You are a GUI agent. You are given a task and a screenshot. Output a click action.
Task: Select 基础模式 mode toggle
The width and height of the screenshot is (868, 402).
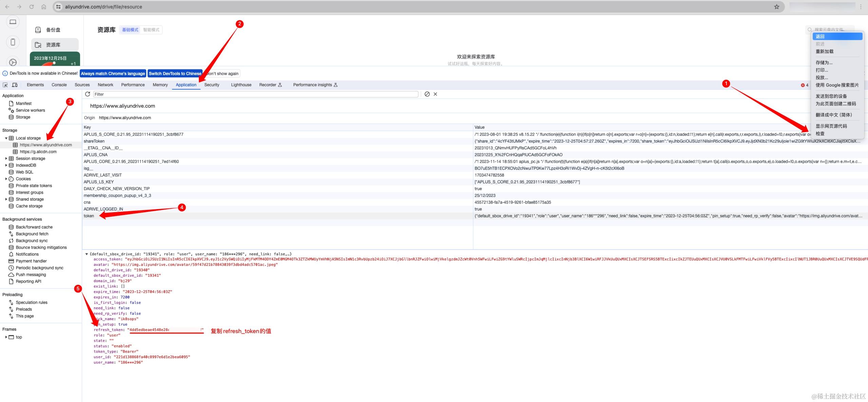click(x=130, y=30)
